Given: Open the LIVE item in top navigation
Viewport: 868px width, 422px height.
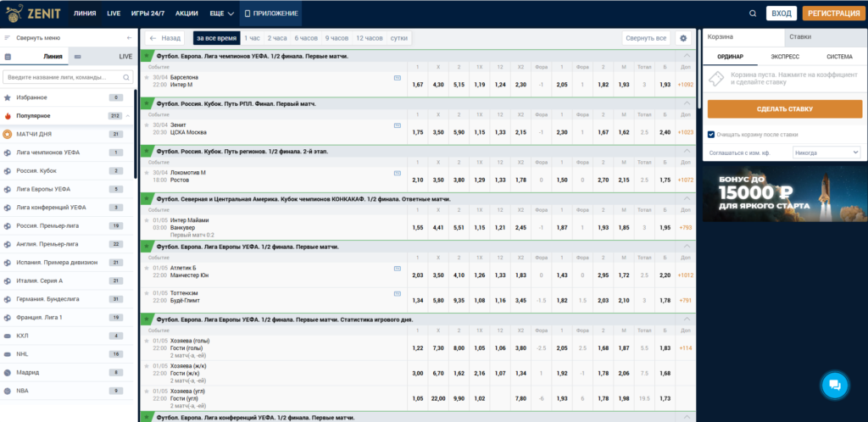Looking at the screenshot, I should coord(114,14).
